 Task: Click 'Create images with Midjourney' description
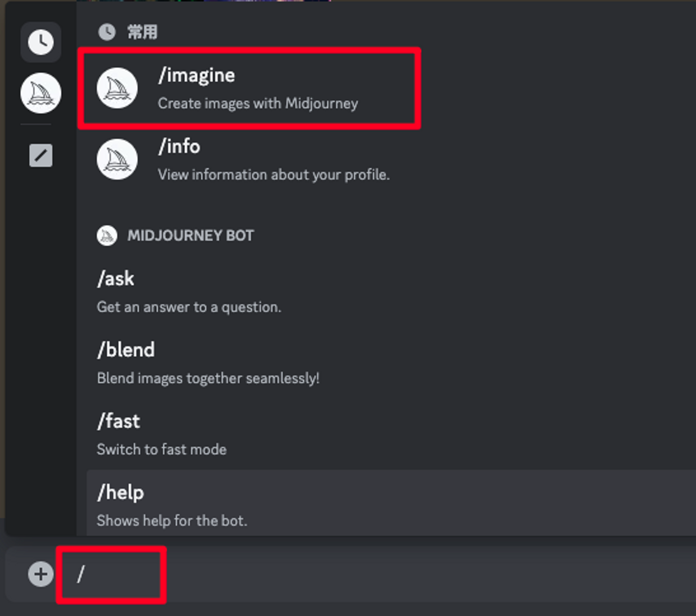258,103
